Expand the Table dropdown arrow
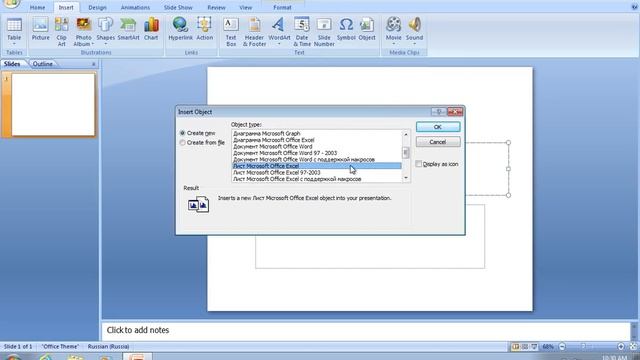 click(14, 44)
